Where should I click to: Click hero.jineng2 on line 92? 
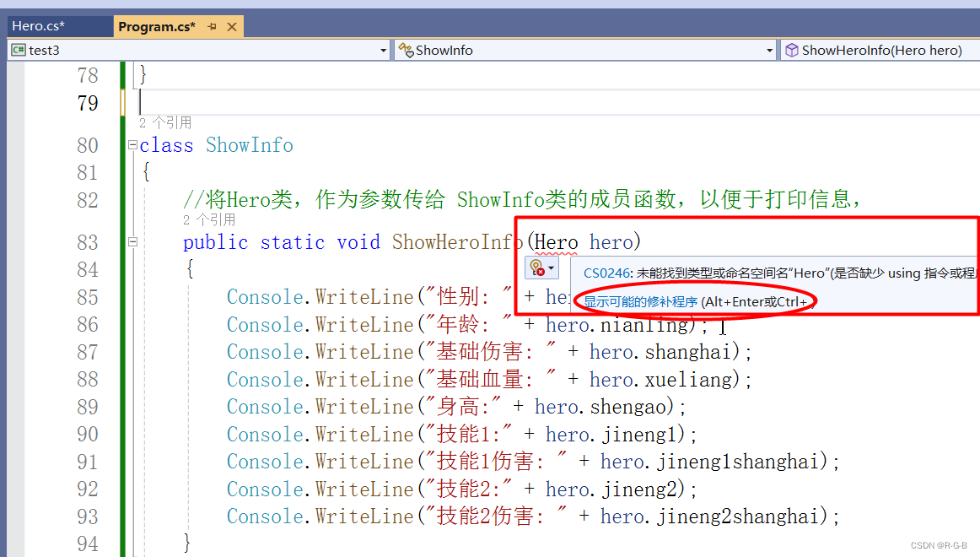611,489
